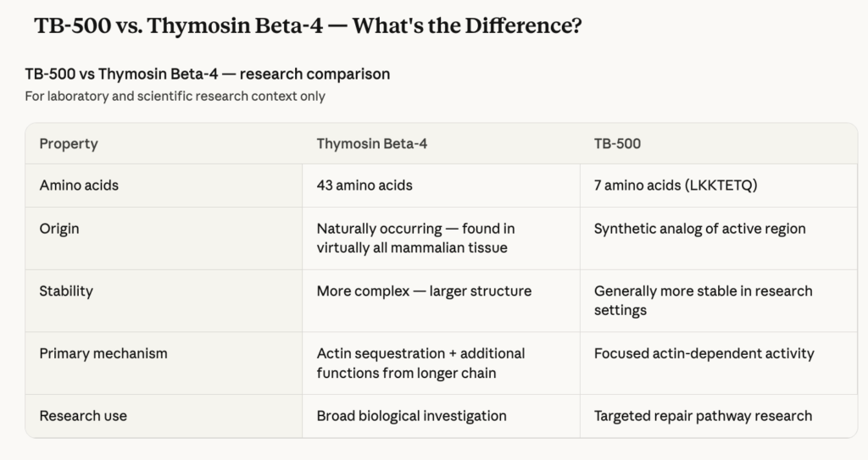The height and width of the screenshot is (460, 868).
Task: Click the "More complex — larger structure" cell
Action: point(424,291)
